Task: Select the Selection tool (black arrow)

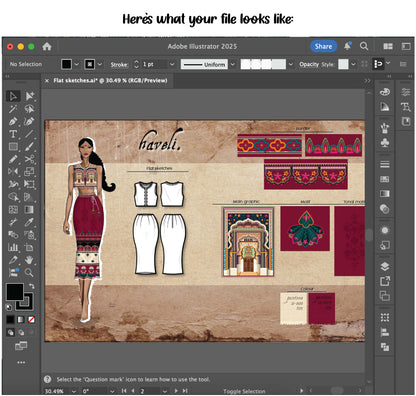Action: coord(13,96)
